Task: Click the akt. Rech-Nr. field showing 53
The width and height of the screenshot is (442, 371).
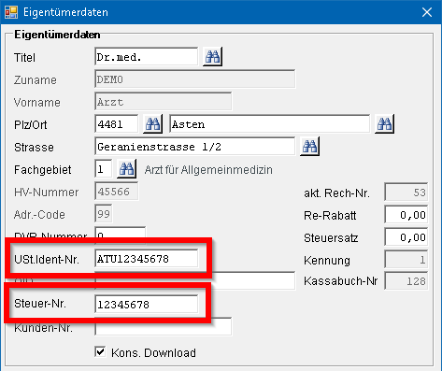Action: 406,192
